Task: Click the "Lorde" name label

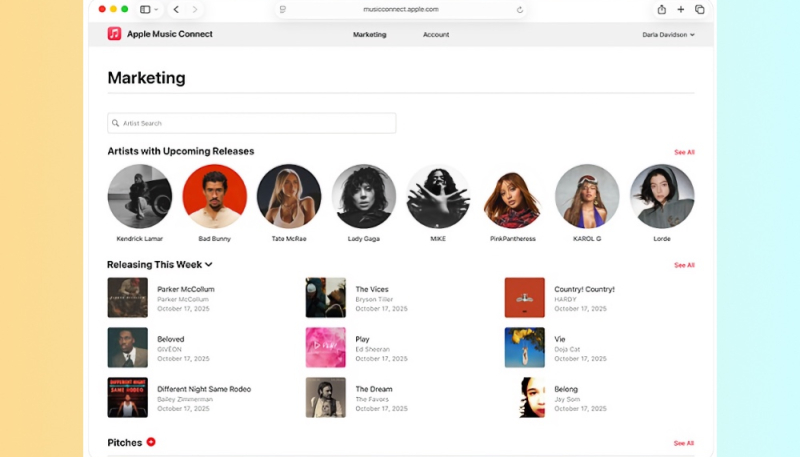Action: [662, 239]
